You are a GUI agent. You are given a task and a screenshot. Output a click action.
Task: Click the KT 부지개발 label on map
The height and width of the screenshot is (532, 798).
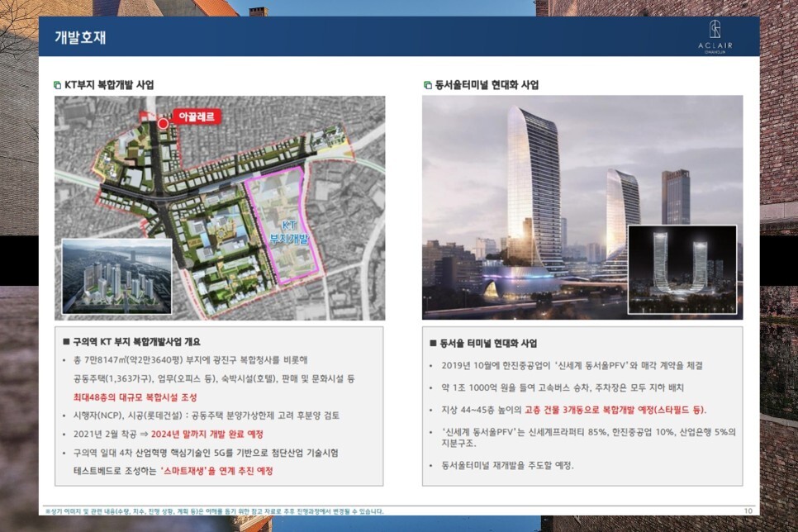(x=289, y=233)
